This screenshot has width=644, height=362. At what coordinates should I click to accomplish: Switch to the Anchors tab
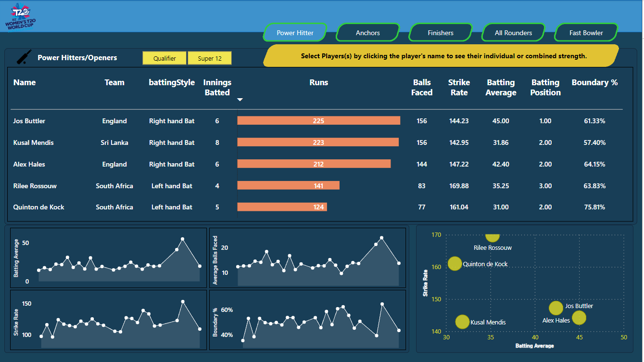[368, 33]
